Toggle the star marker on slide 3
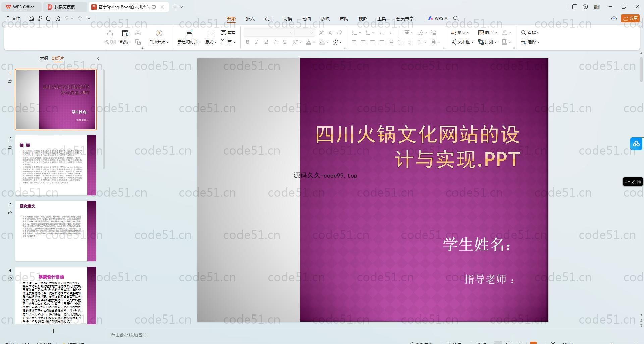Image resolution: width=644 pixels, height=344 pixels. click(x=10, y=213)
